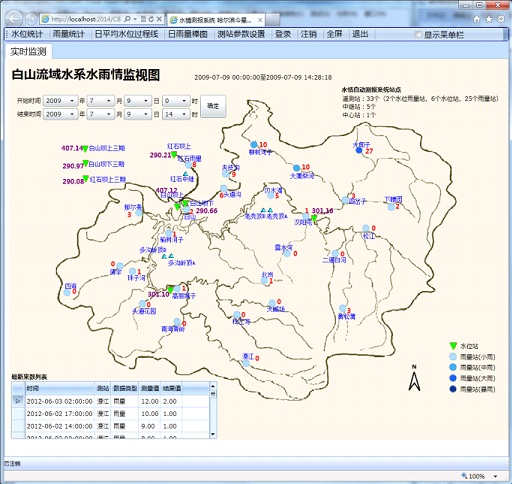Click the address bar URL field
This screenshot has width=512, height=484.
tap(86, 19)
